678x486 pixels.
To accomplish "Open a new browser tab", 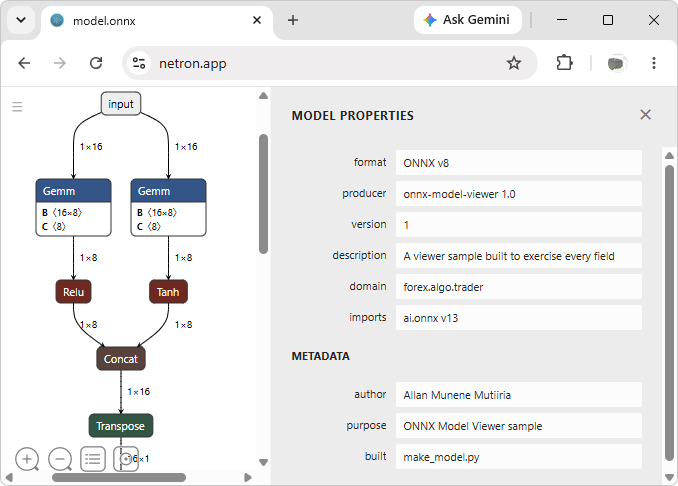I will (x=293, y=20).
